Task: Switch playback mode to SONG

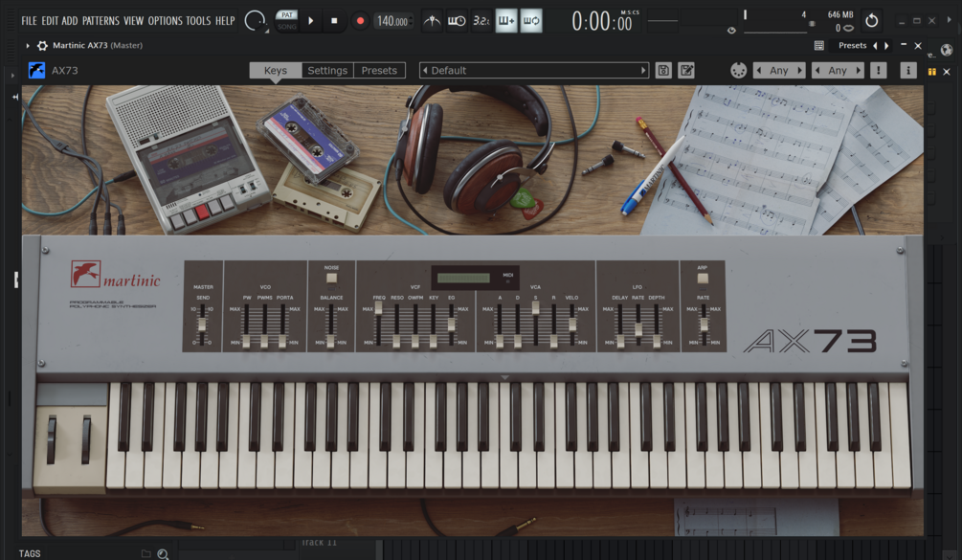Action: pos(286,27)
